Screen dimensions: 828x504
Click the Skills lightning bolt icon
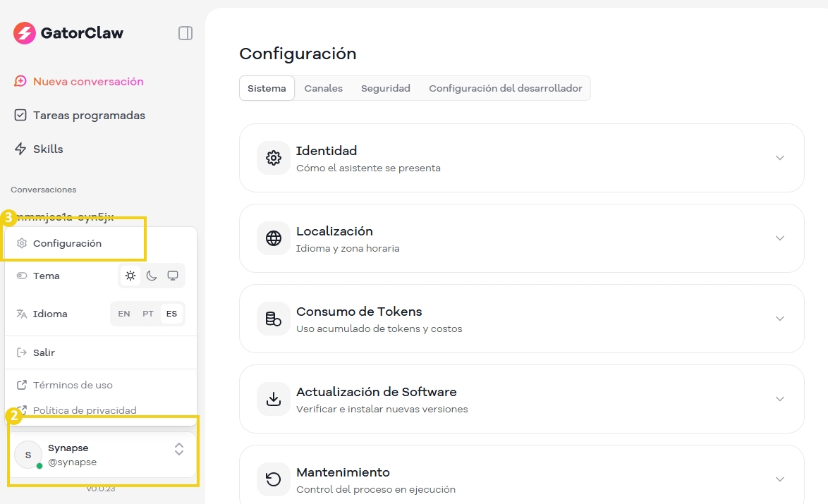coord(21,149)
